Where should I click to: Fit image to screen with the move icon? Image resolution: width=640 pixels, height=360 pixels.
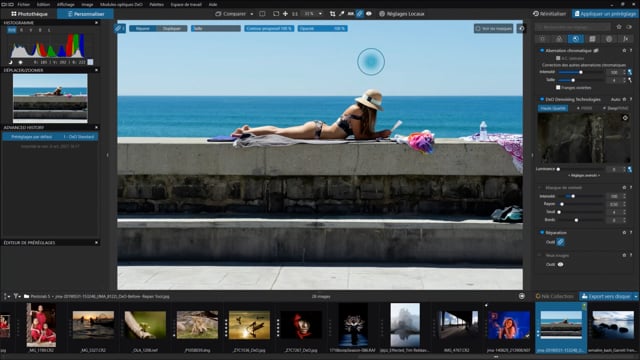285,14
